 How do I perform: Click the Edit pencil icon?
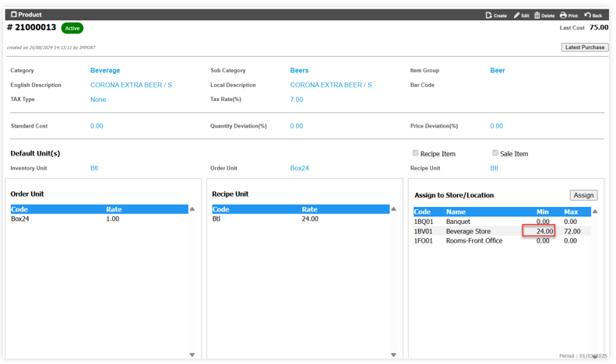(516, 15)
